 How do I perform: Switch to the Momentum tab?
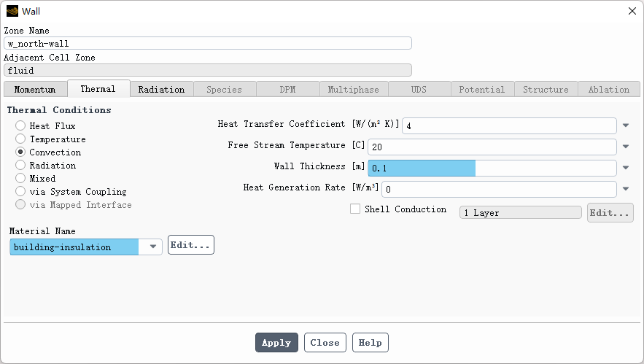(35, 90)
